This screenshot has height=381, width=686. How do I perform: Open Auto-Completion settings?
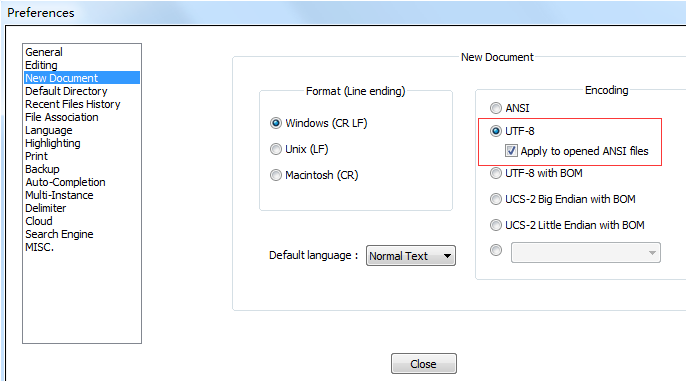65,182
